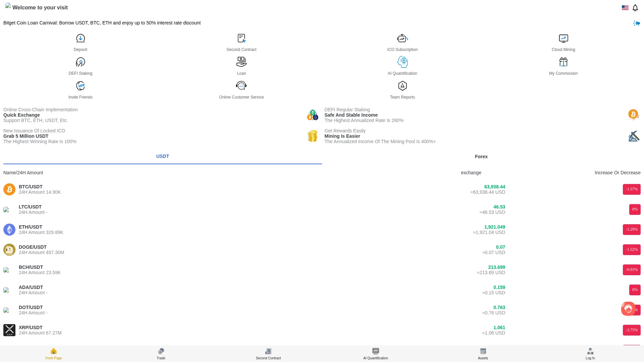
Task: Open Log In in bottom navigation
Action: click(x=590, y=354)
